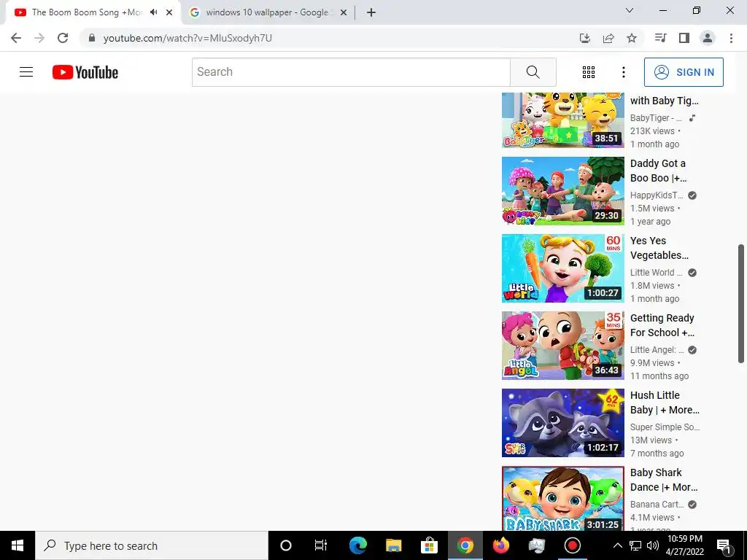Bookmark this page with the star icon
747x560 pixels.
632,38
